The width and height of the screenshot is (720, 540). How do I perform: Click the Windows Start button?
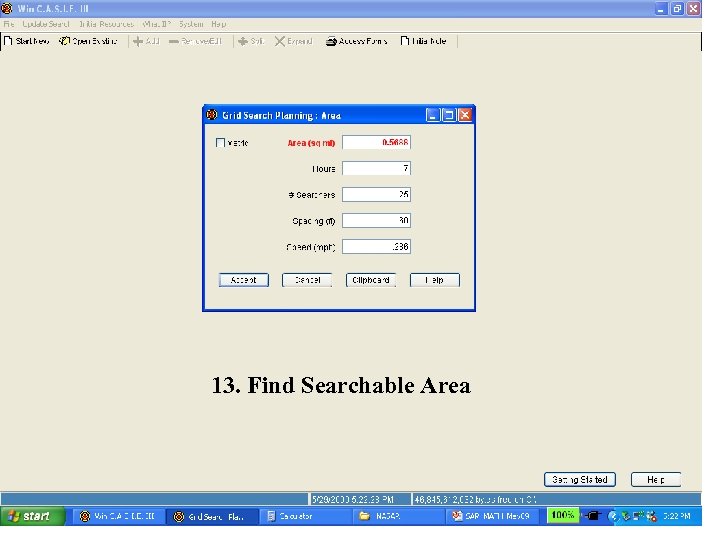click(x=32, y=516)
